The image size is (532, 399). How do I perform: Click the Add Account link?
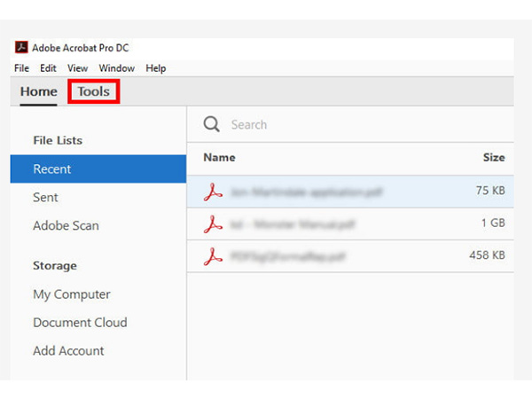pyautogui.click(x=68, y=351)
